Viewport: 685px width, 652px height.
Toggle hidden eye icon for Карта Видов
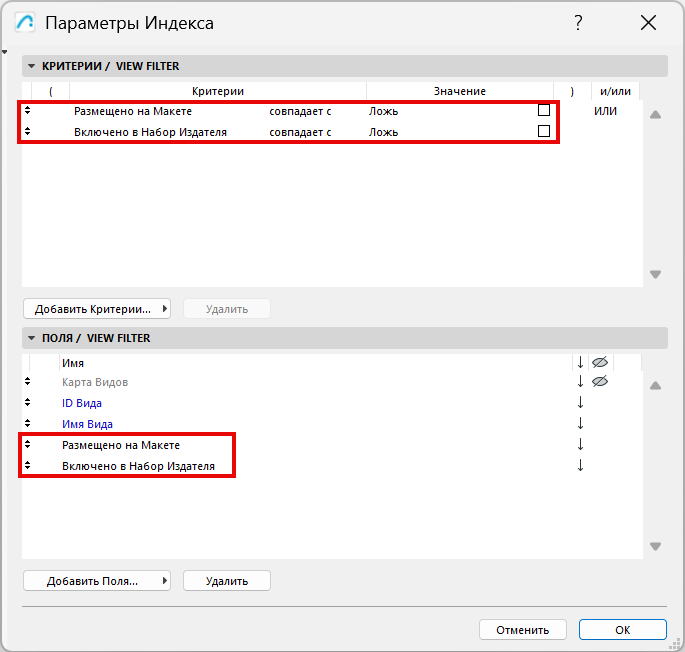[600, 381]
